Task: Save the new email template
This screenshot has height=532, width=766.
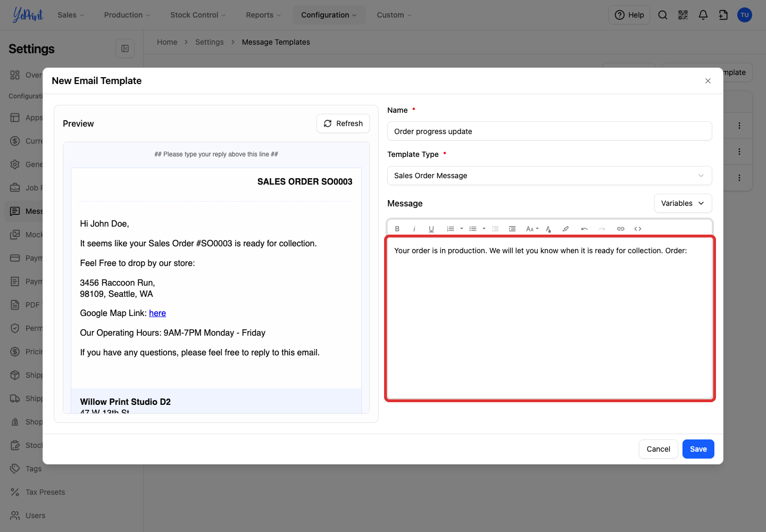Action: point(698,449)
